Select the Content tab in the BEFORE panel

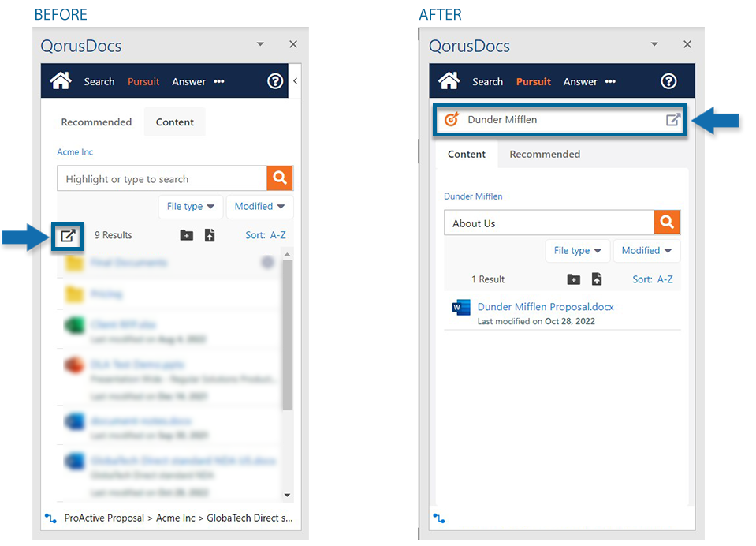[x=175, y=122]
